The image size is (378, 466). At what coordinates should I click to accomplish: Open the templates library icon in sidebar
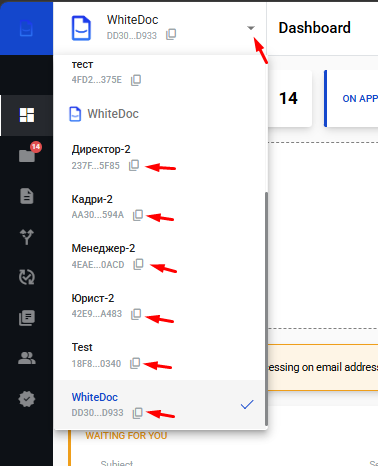click(x=27, y=318)
